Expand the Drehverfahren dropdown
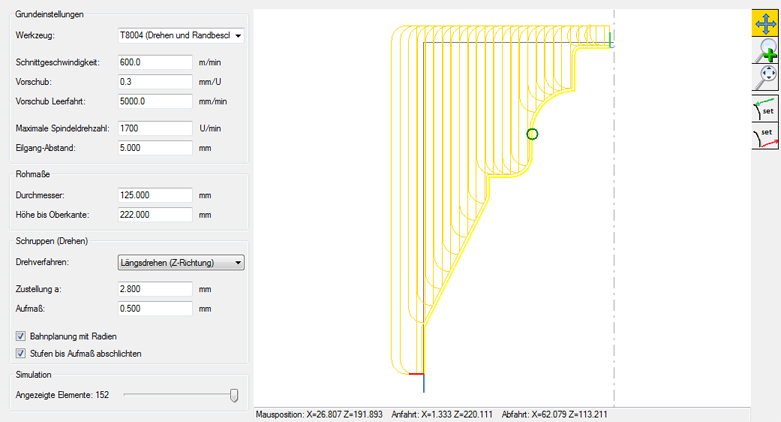781x422 pixels. [x=181, y=263]
